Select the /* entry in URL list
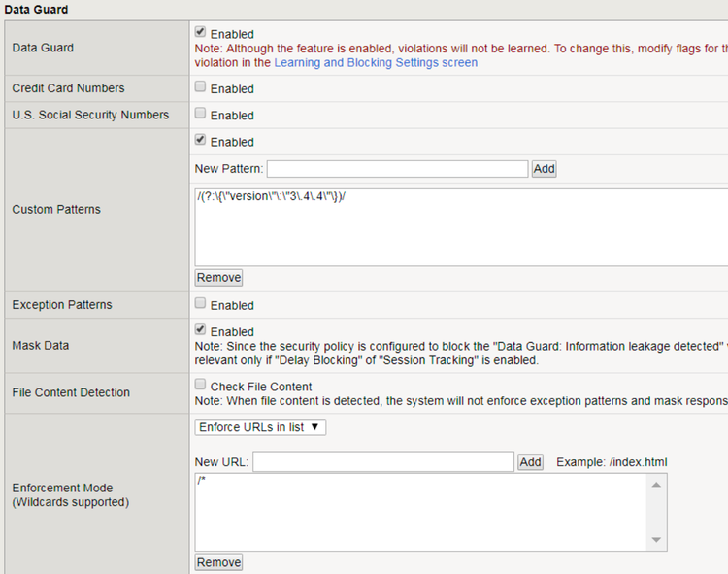Image resolution: width=728 pixels, height=574 pixels. (202, 482)
